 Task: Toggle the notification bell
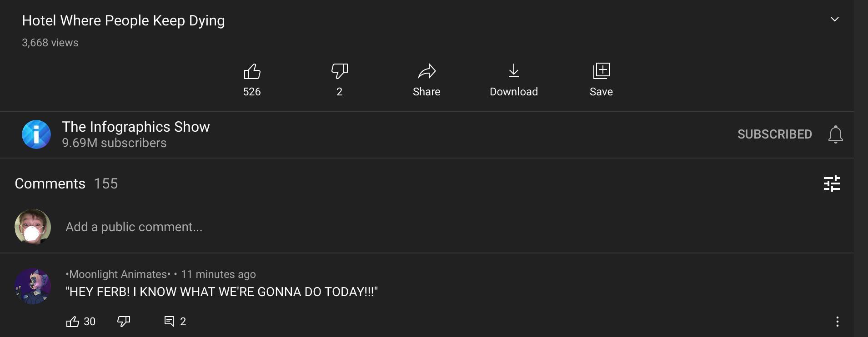835,134
